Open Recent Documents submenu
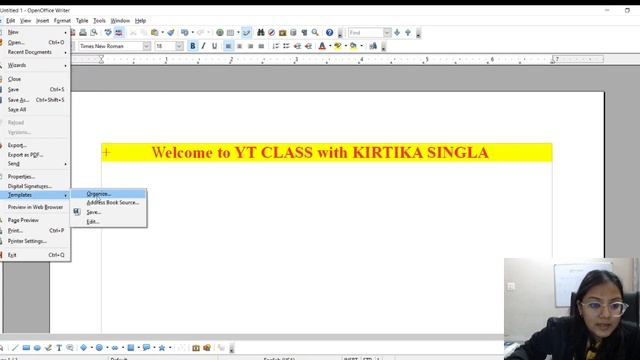Image resolution: width=640 pixels, height=360 pixels. coord(35,52)
